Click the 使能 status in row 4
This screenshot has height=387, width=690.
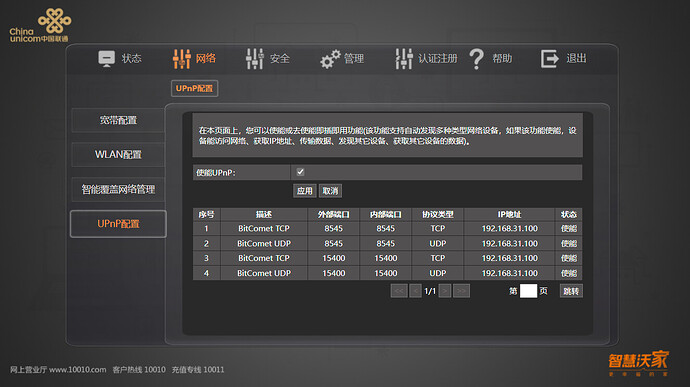tap(569, 273)
